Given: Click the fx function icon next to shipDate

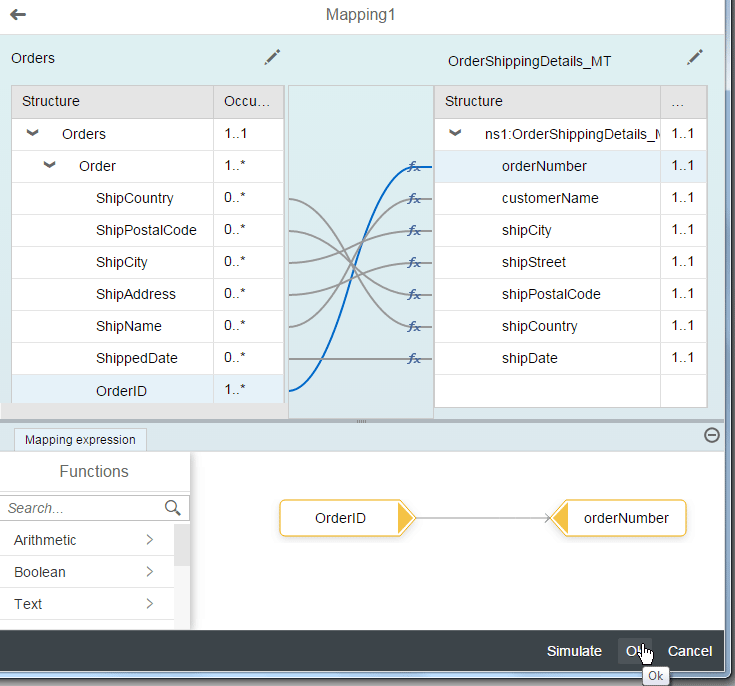Looking at the screenshot, I should coord(414,358).
